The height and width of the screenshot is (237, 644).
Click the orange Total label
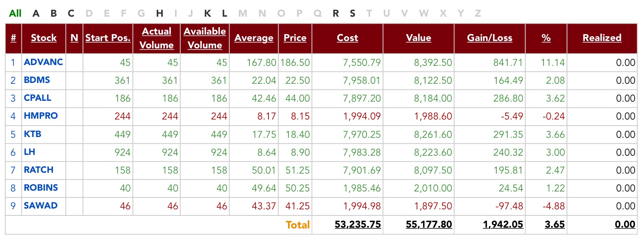298,225
